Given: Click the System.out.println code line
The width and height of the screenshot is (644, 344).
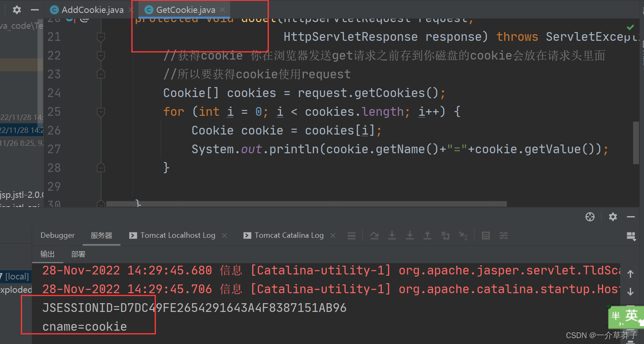Looking at the screenshot, I should (x=400, y=149).
